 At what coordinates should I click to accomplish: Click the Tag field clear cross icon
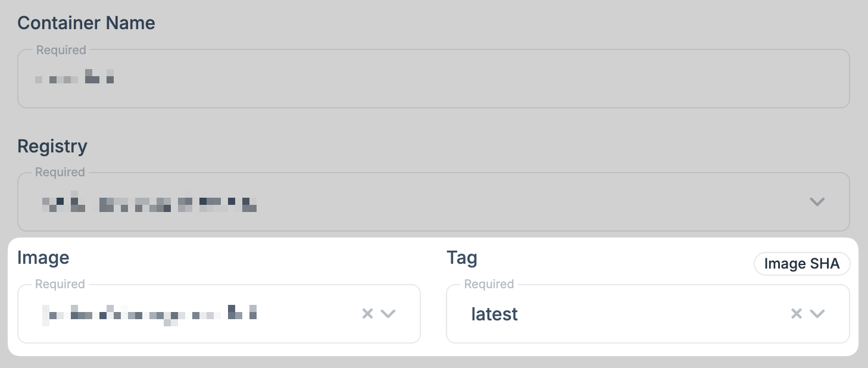[796, 313]
